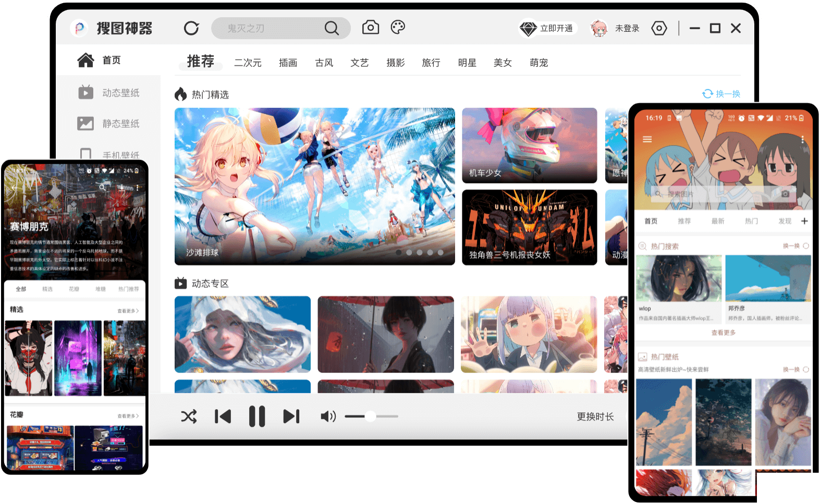
Task: Click the 搜索图片 search bar on right phone
Action: 723,194
